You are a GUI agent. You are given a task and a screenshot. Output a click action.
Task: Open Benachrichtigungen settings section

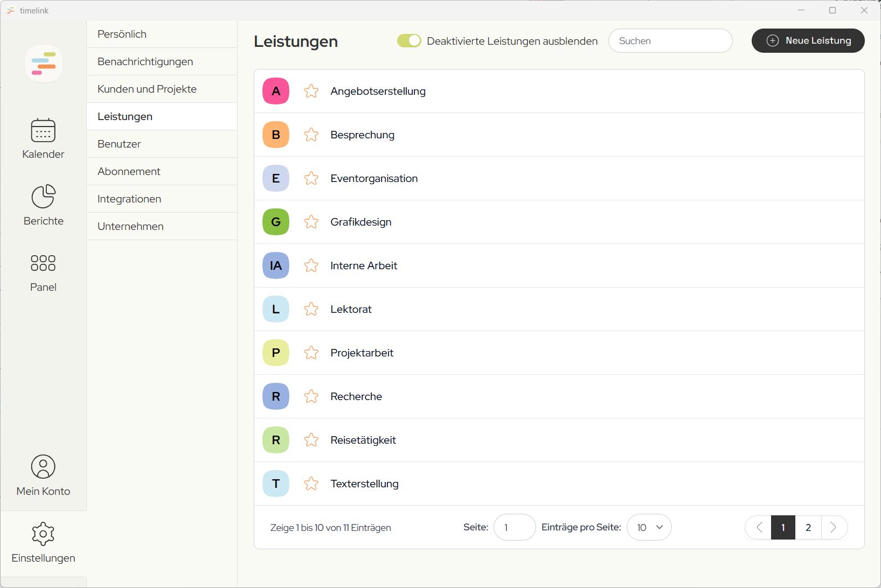(162, 62)
